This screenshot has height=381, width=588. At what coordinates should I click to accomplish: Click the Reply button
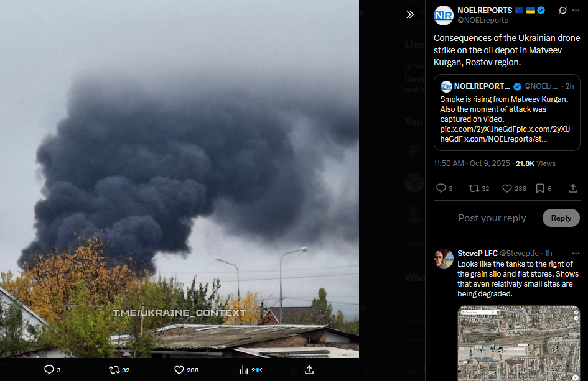pos(561,218)
